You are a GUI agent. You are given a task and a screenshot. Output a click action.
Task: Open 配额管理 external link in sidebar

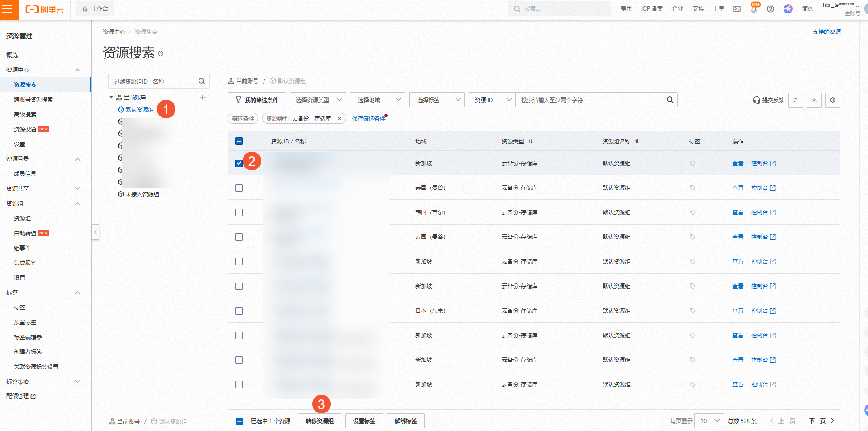click(x=21, y=396)
